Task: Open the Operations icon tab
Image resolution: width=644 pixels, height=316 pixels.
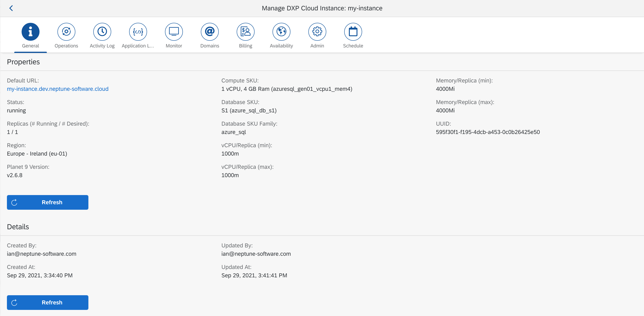Action: [x=66, y=32]
